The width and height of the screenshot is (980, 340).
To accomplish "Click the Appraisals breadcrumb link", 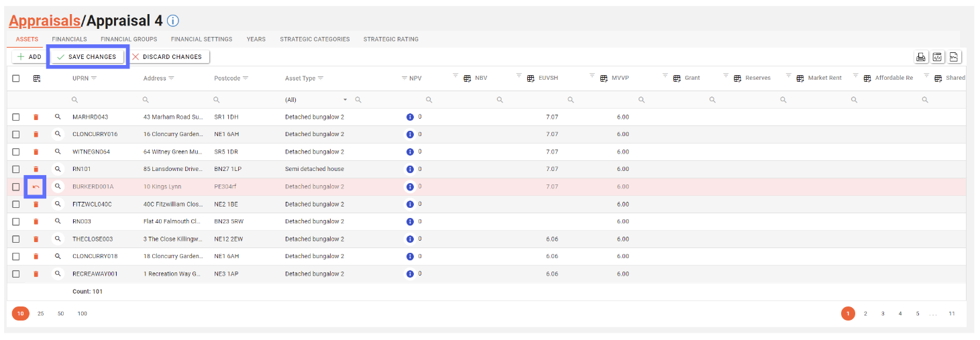I will pyautogui.click(x=43, y=21).
